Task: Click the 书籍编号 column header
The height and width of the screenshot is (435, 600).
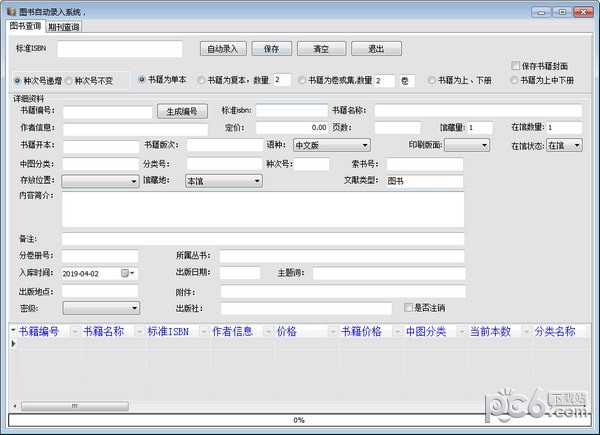Action: (39, 331)
